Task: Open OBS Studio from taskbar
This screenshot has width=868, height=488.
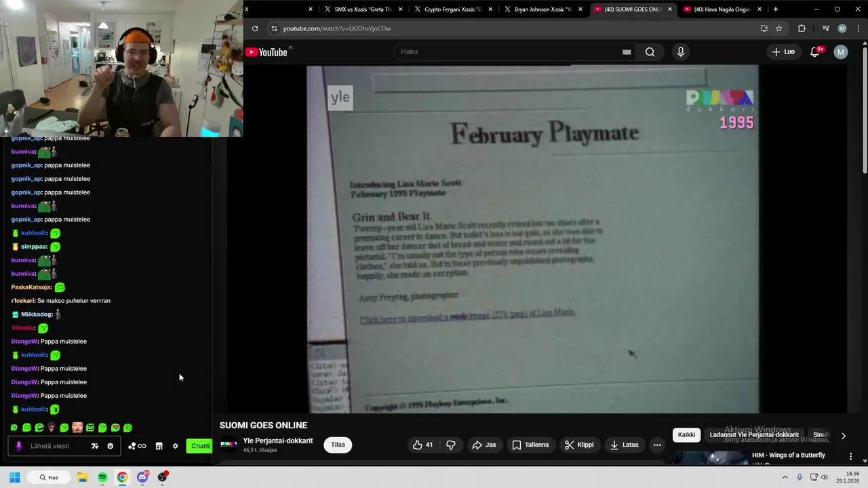Action: pyautogui.click(x=163, y=477)
